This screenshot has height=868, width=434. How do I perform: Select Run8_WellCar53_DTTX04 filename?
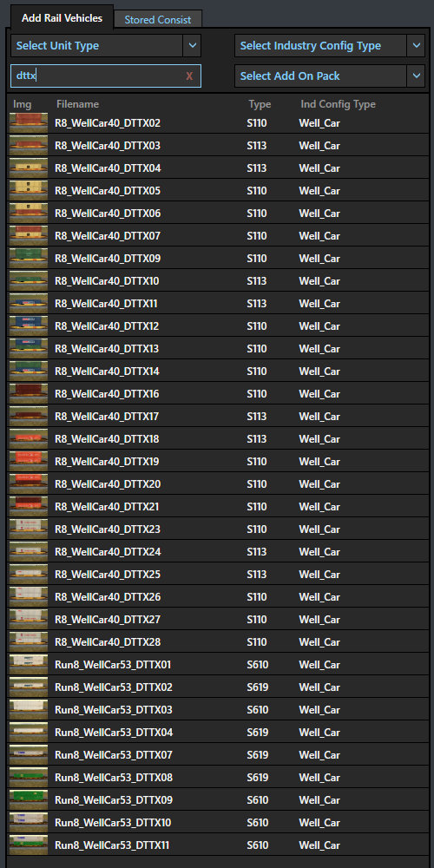[x=114, y=733]
